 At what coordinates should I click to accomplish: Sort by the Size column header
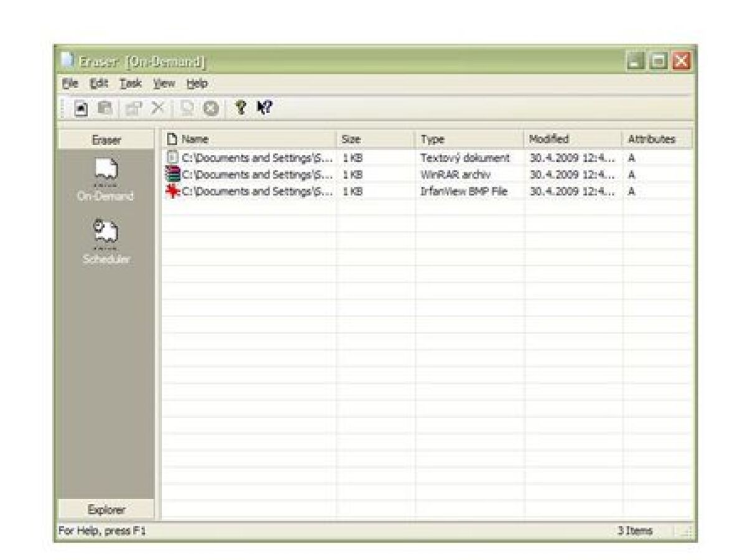point(376,139)
